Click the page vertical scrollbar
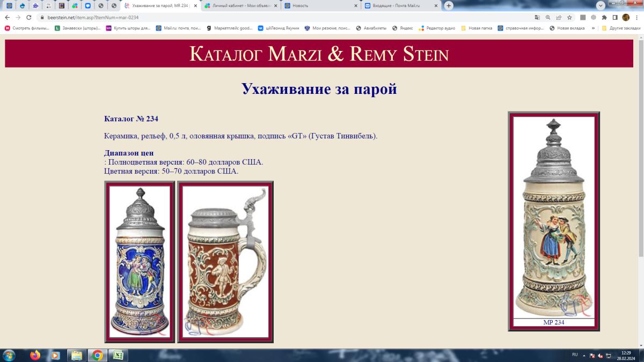 (641, 192)
